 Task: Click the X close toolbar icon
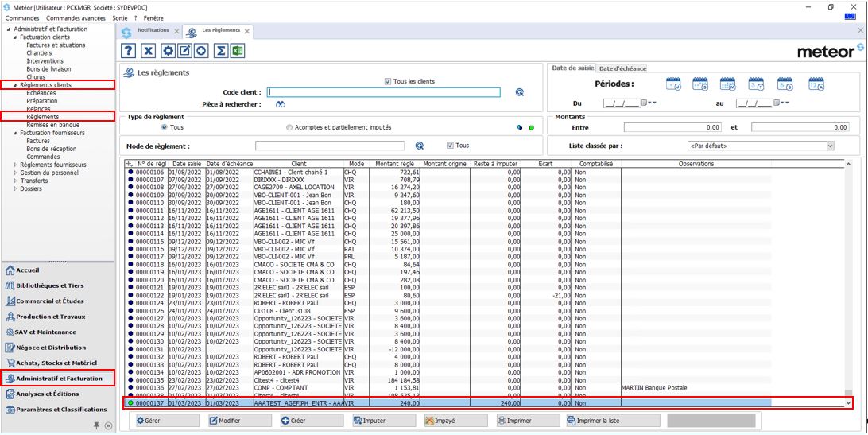(148, 51)
